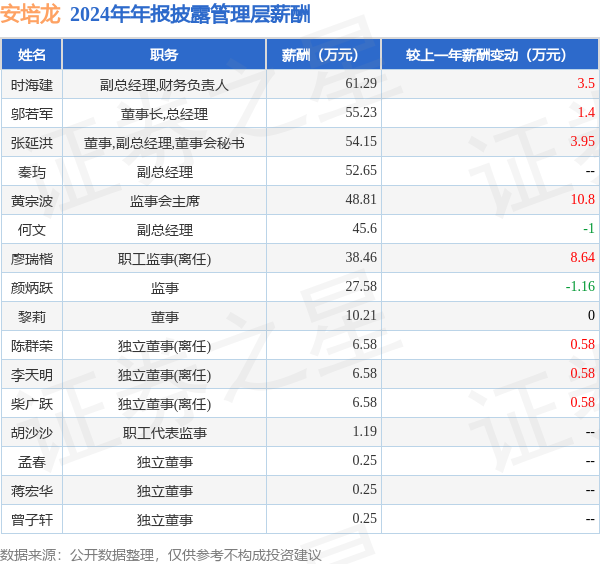Image resolution: width=600 pixels, height=564 pixels.
Task: Click the 职务 column header
Action: (x=164, y=55)
